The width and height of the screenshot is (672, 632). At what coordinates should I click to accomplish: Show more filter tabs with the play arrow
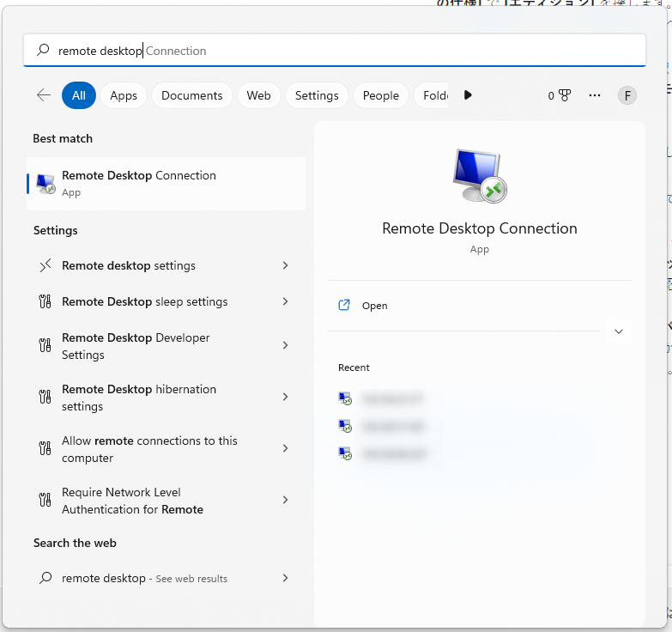click(x=468, y=94)
